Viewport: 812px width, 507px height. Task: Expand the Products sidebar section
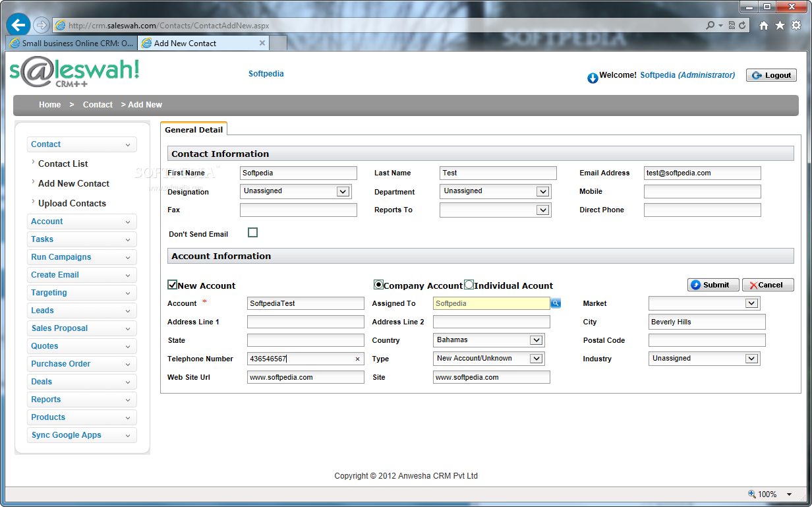82,417
